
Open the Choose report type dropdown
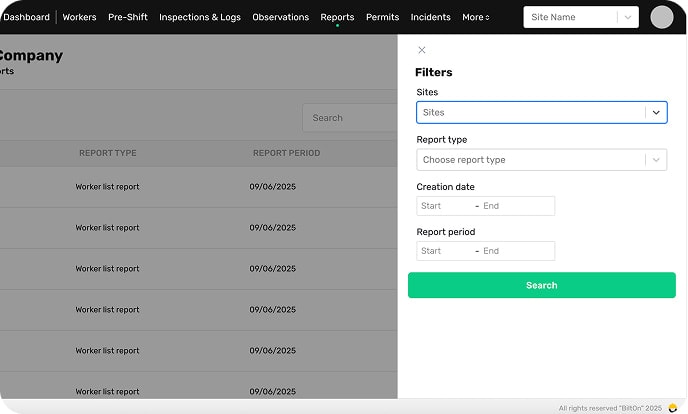(x=541, y=160)
